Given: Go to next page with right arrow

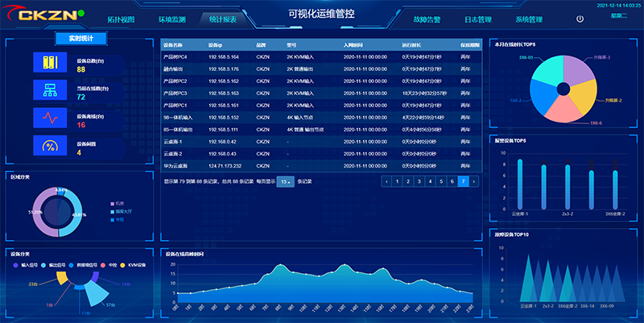Looking at the screenshot, I should [x=474, y=182].
